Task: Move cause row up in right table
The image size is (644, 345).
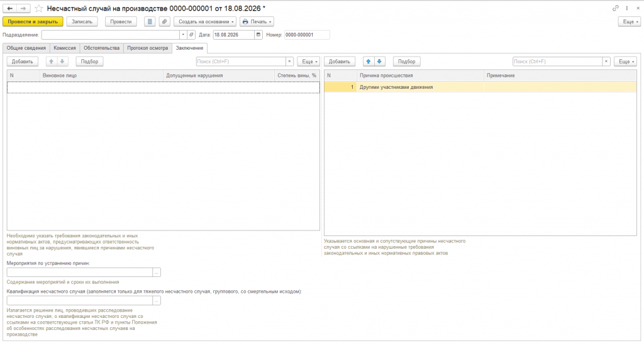Action: pos(369,61)
